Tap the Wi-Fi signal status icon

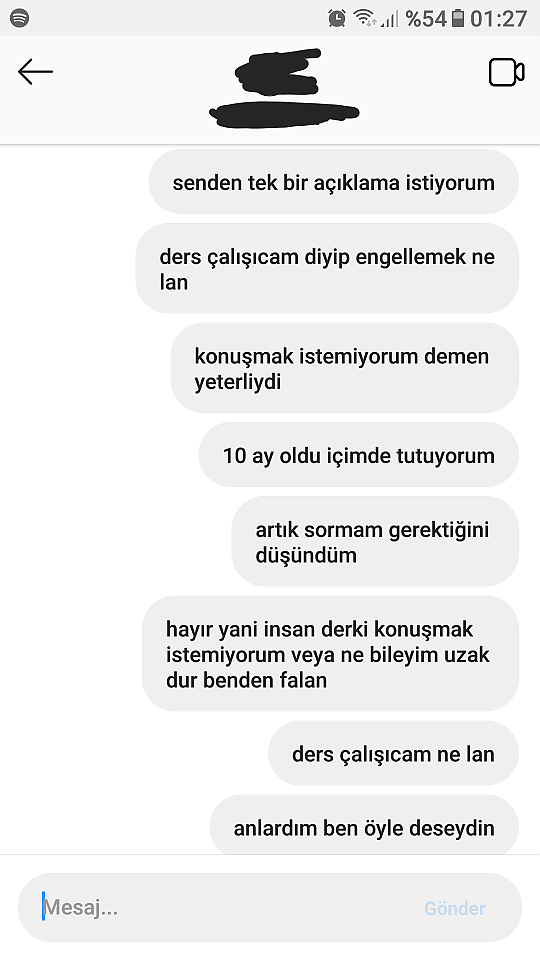click(365, 18)
